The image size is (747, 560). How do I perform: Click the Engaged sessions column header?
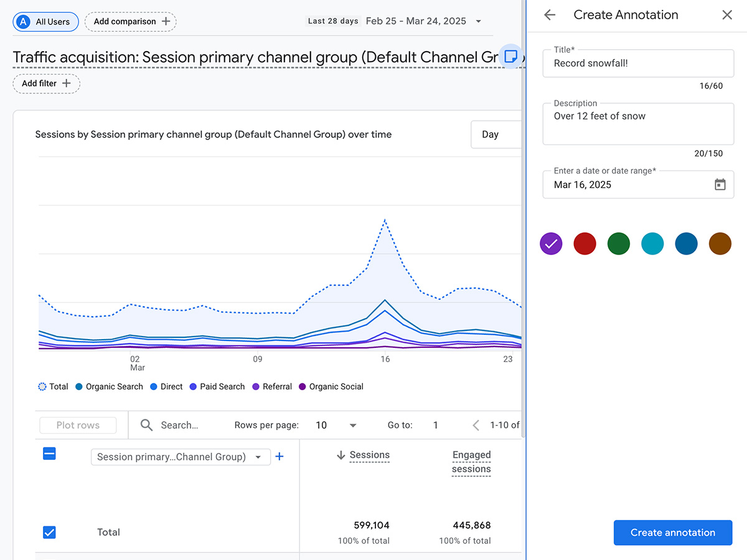coord(471,462)
